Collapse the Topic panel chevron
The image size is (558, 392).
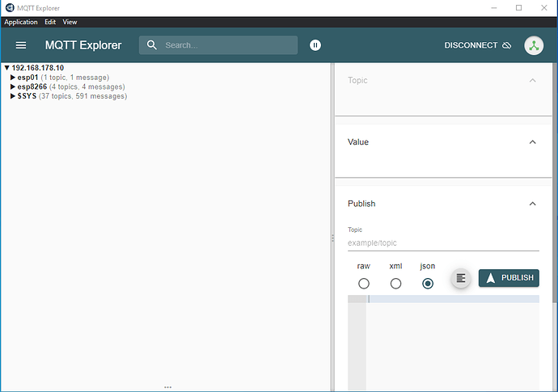(x=532, y=80)
